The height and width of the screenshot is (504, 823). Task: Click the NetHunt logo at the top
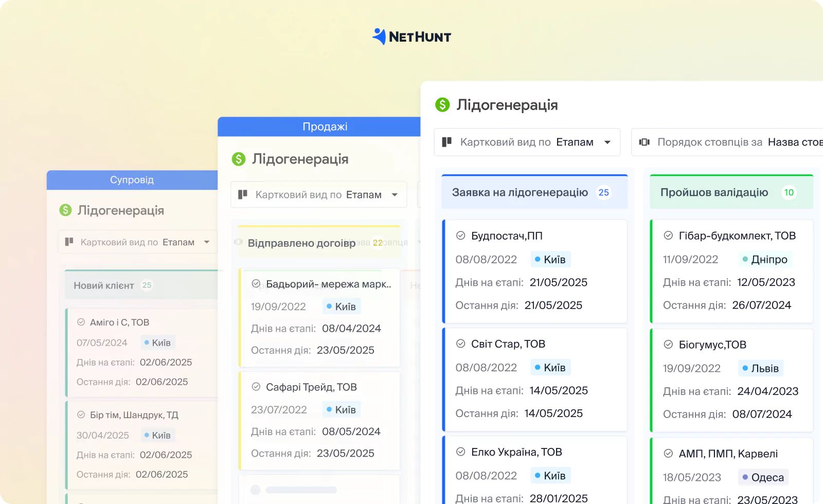pyautogui.click(x=411, y=37)
